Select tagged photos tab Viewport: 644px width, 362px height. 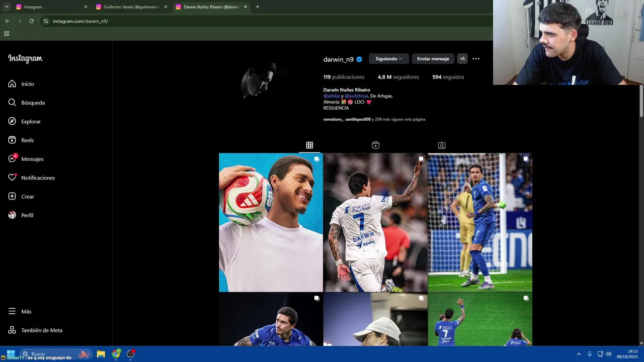442,145
